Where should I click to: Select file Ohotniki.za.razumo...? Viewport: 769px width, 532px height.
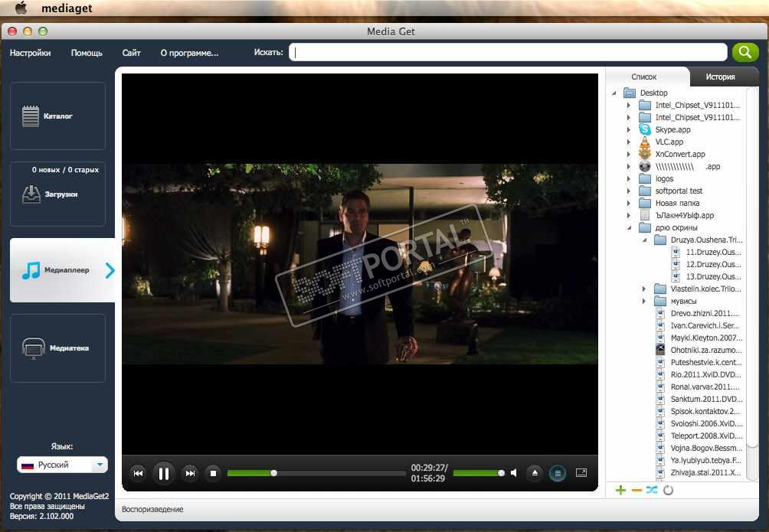tap(706, 350)
